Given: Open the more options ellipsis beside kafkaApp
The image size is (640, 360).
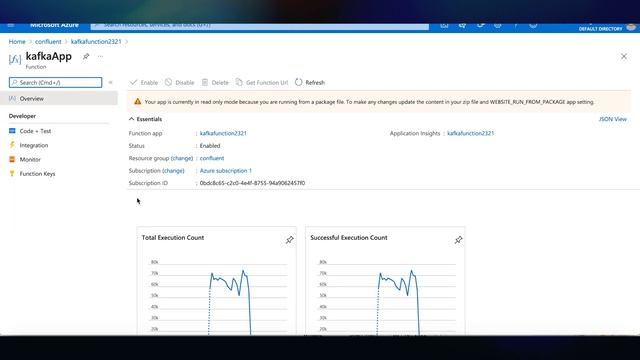Looking at the screenshot, I should (100, 56).
